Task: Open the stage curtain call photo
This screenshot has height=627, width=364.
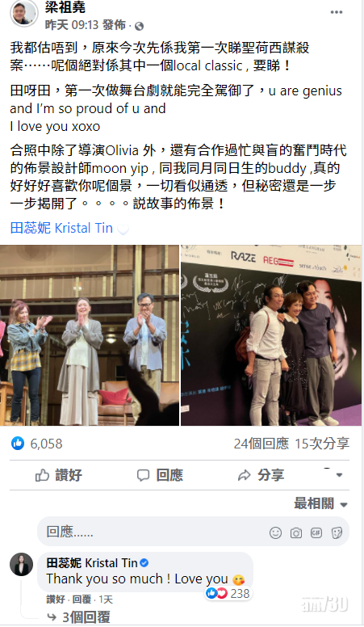Action: pos(90,335)
